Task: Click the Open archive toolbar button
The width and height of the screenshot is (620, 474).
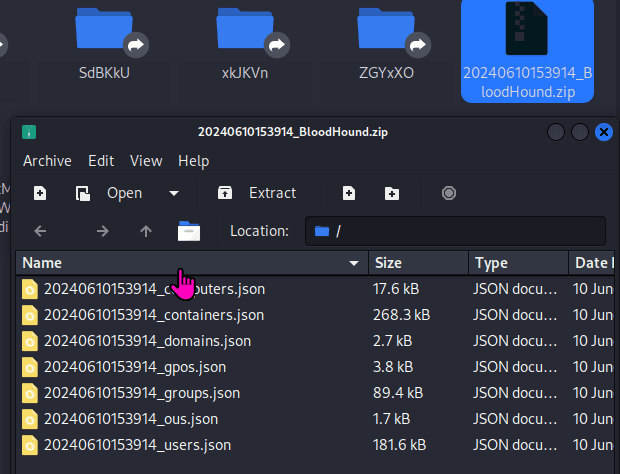Action: coord(112,193)
